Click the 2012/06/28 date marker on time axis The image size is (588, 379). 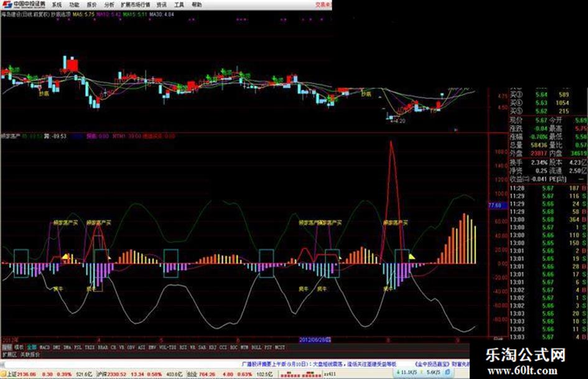pyautogui.click(x=315, y=340)
